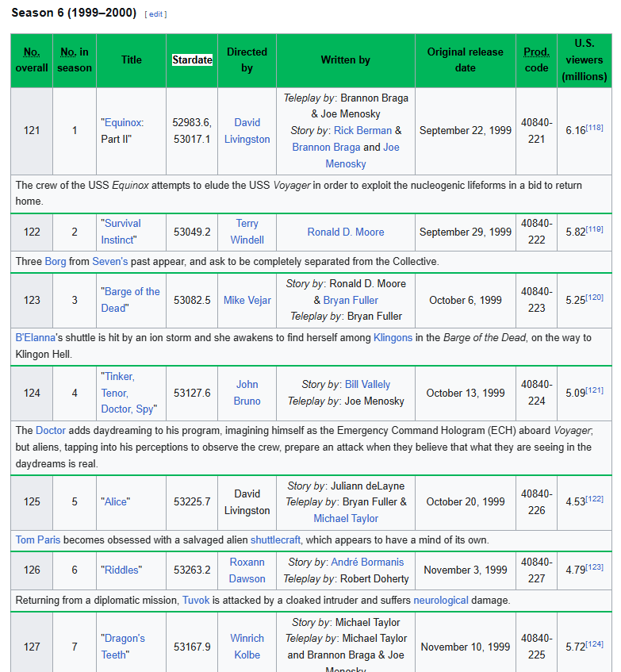The height and width of the screenshot is (672, 621).
Task: Click the shuttlecraft link in summary
Action: pos(275,540)
